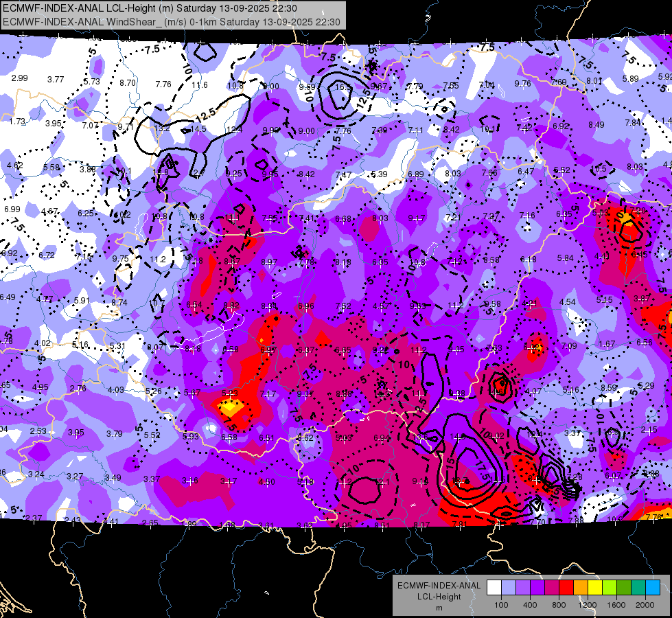Click the wind shear value 3.79
The height and width of the screenshot is (618, 672).
tap(115, 433)
